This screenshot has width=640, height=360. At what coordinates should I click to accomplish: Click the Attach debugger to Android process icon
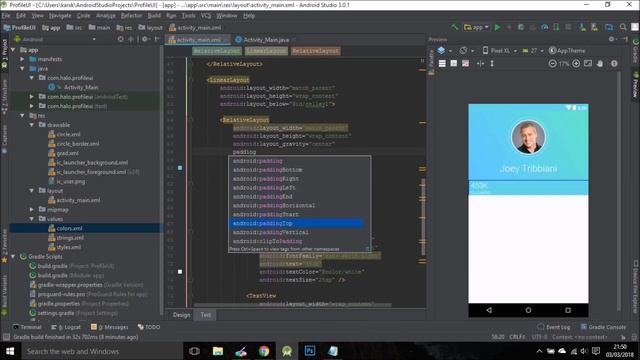(x=556, y=27)
